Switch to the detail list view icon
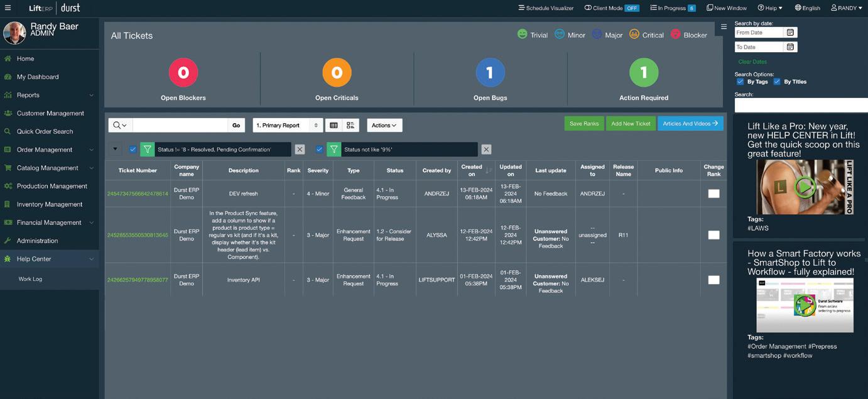Viewport: 868px width, 399px height. (x=350, y=125)
